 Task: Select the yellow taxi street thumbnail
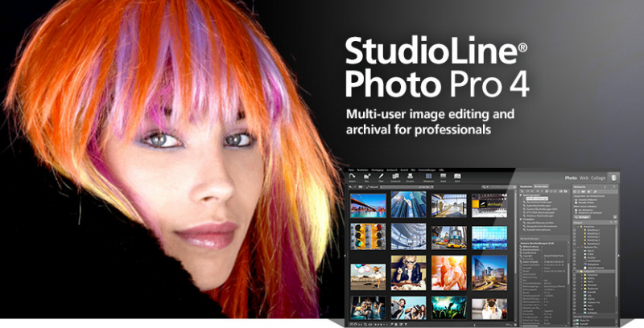[x=448, y=237]
